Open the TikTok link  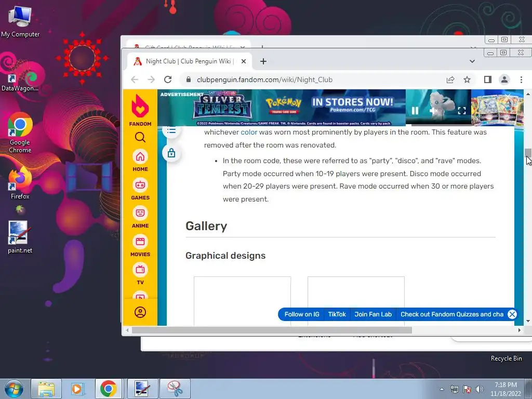[337, 314]
